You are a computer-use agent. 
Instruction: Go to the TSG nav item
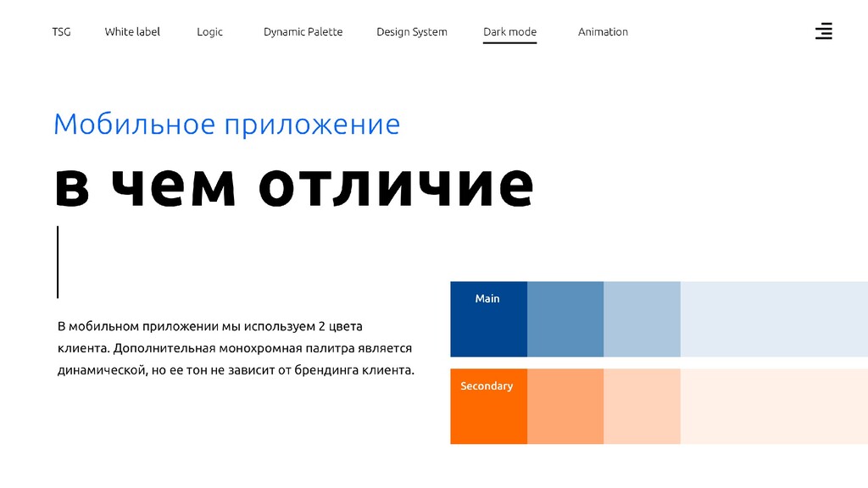[61, 32]
